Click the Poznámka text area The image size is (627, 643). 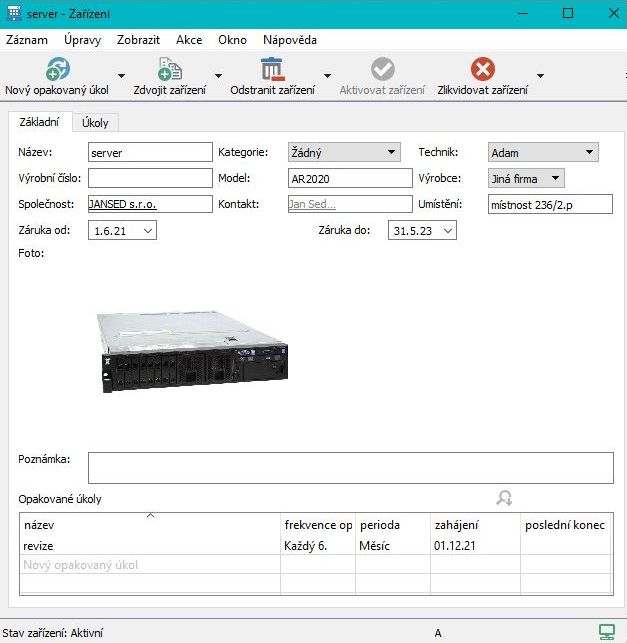tap(350, 468)
